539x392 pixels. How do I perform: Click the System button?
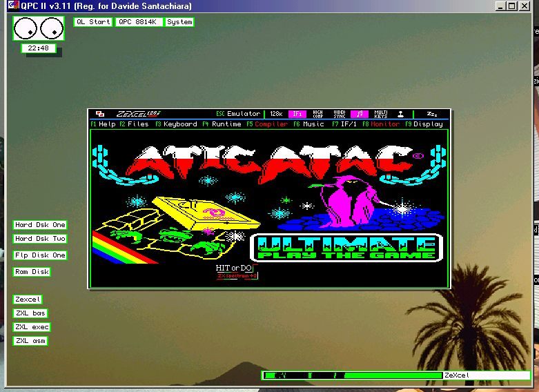tap(179, 22)
